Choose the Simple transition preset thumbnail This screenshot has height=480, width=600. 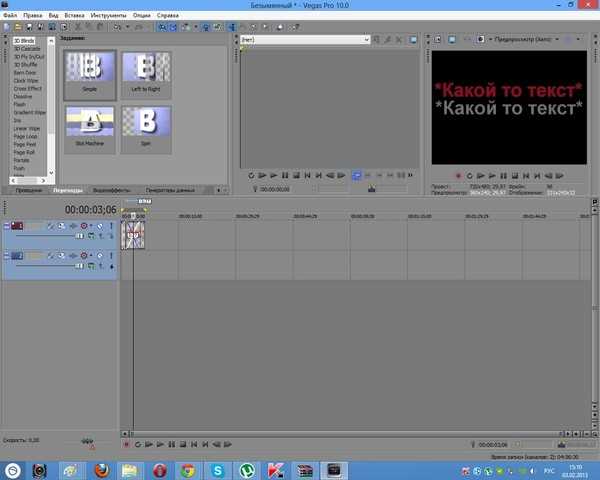[x=90, y=75]
